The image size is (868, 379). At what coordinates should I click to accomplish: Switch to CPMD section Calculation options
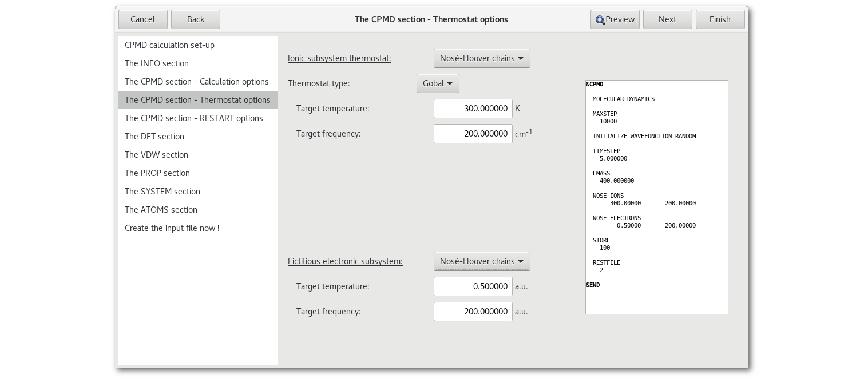pos(196,82)
